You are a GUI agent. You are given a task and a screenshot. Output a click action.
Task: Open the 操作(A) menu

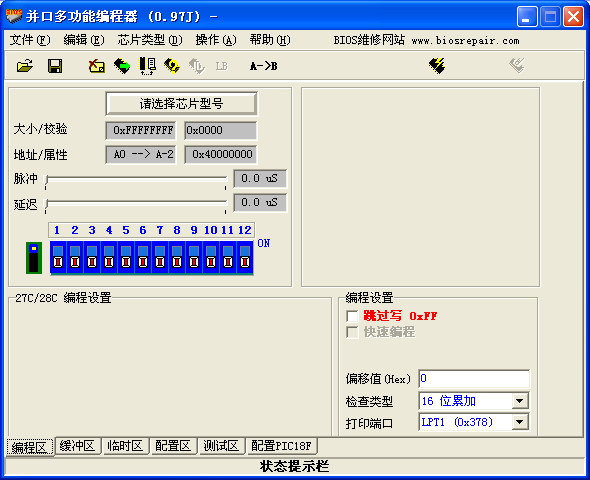(216, 40)
